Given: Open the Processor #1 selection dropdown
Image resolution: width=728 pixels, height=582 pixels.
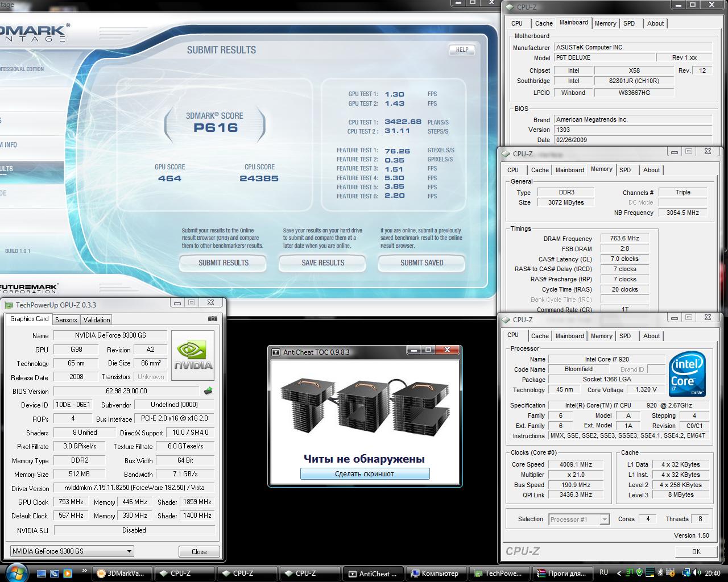Looking at the screenshot, I should click(x=579, y=519).
